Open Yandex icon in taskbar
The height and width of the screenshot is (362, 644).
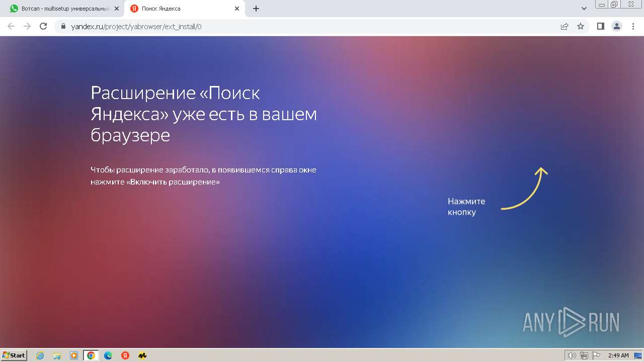[x=125, y=355]
